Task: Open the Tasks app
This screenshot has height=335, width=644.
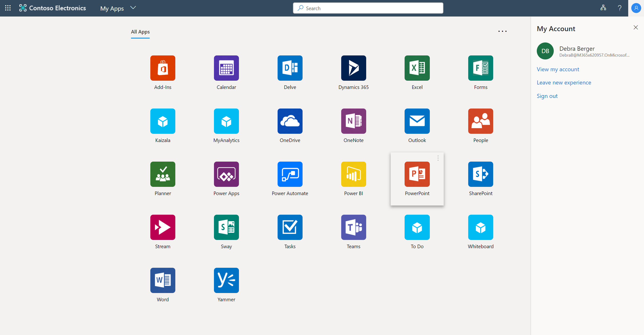Action: [x=290, y=227]
